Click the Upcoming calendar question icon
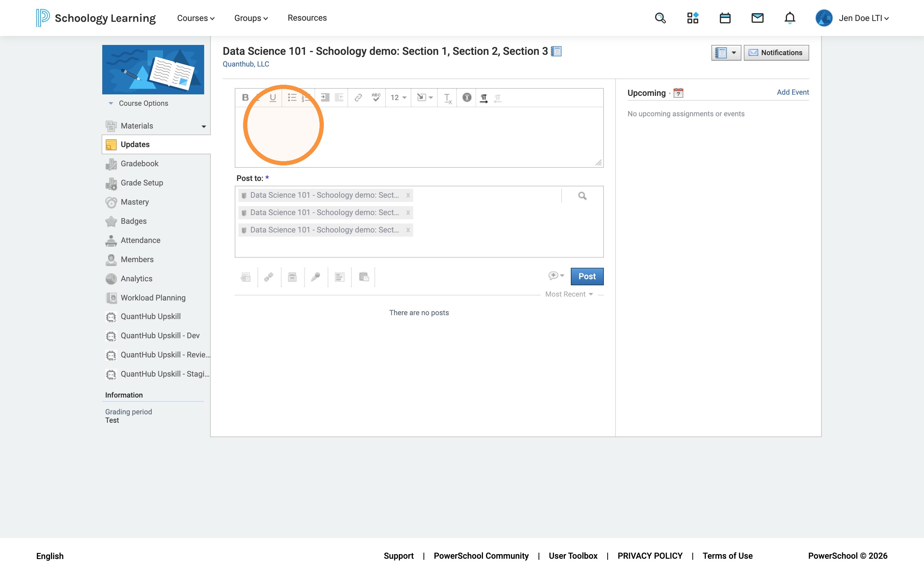This screenshot has height=574, width=924. coord(678,93)
